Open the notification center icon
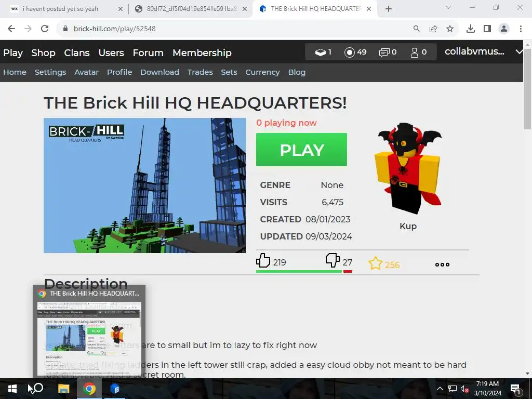The image size is (532, 399). [x=515, y=389]
